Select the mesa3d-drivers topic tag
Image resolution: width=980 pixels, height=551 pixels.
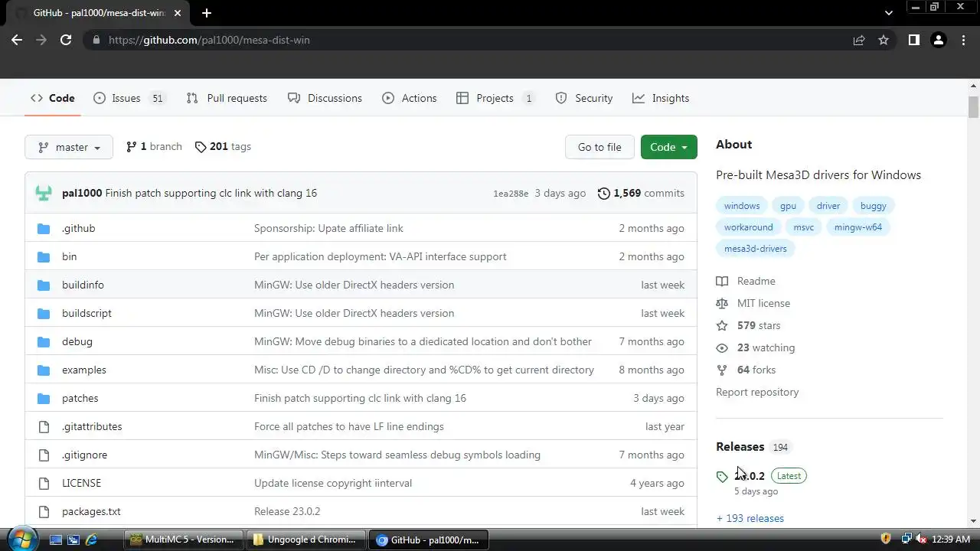[x=756, y=249]
